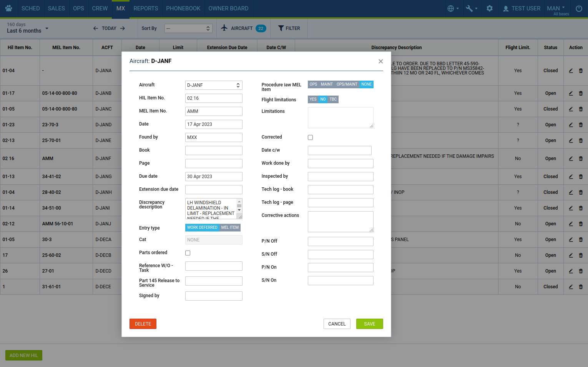Click the left arrow before TODAY
This screenshot has width=588, height=367.
pyautogui.click(x=96, y=28)
